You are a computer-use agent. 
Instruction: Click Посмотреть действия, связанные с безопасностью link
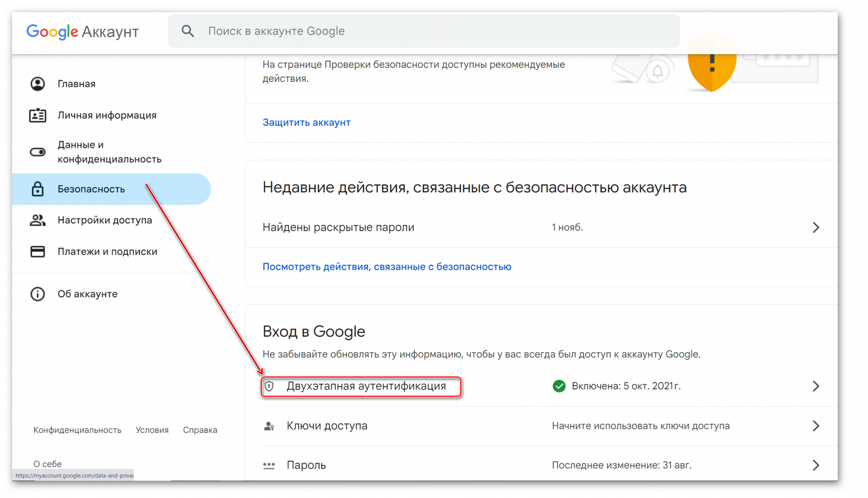tap(387, 267)
